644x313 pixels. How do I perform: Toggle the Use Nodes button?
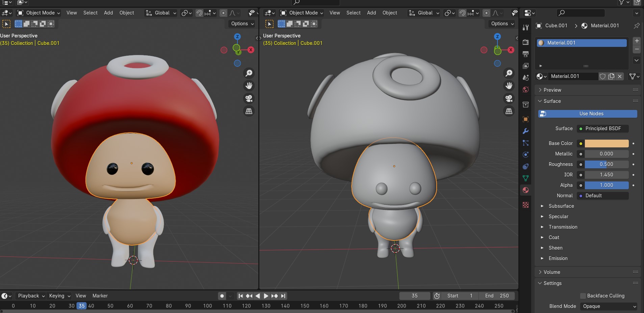588,114
